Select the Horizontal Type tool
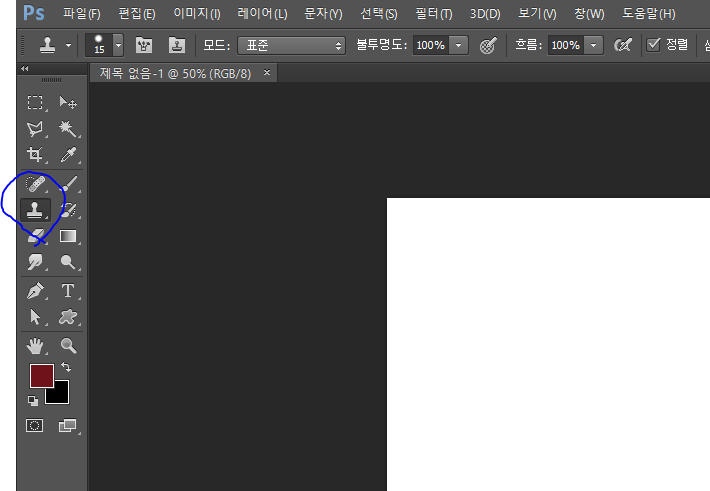The image size is (710, 491). 68,291
